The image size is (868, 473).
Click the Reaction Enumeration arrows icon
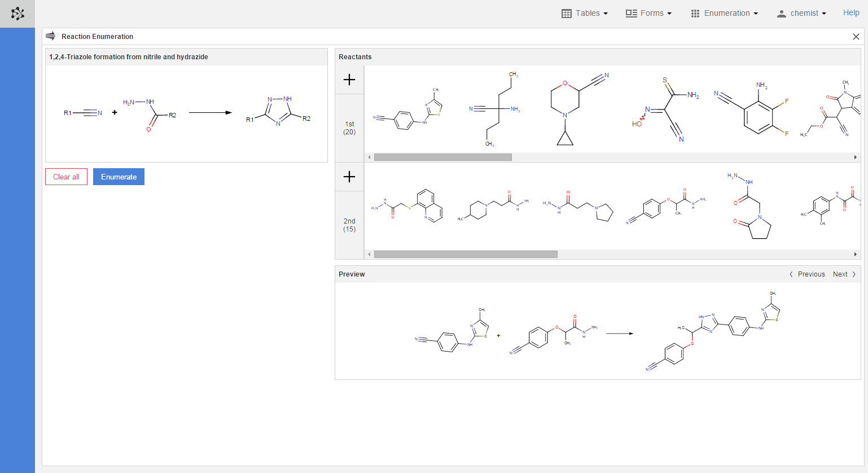pos(50,36)
